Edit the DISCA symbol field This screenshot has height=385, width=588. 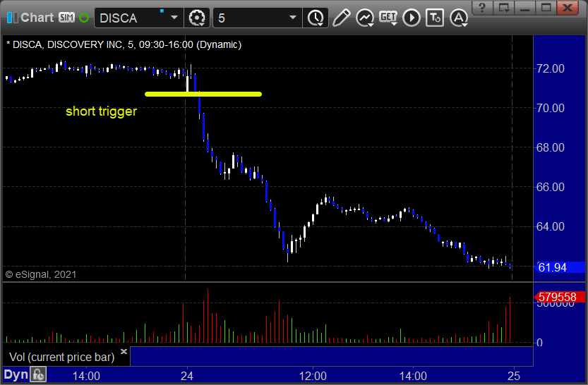(129, 18)
